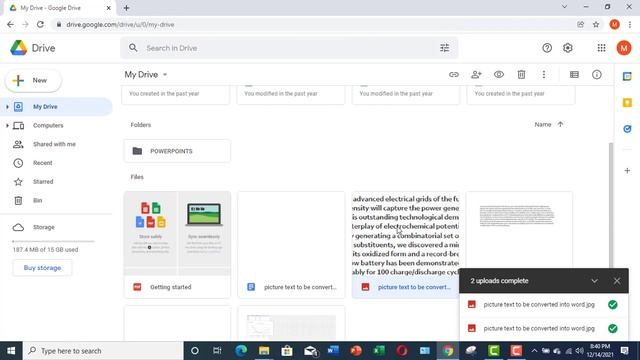Share this page icon in address bar

580,24
